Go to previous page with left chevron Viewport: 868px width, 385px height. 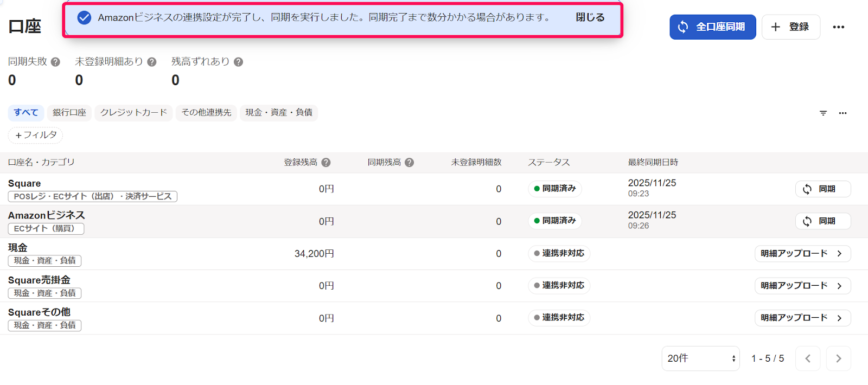(x=808, y=358)
